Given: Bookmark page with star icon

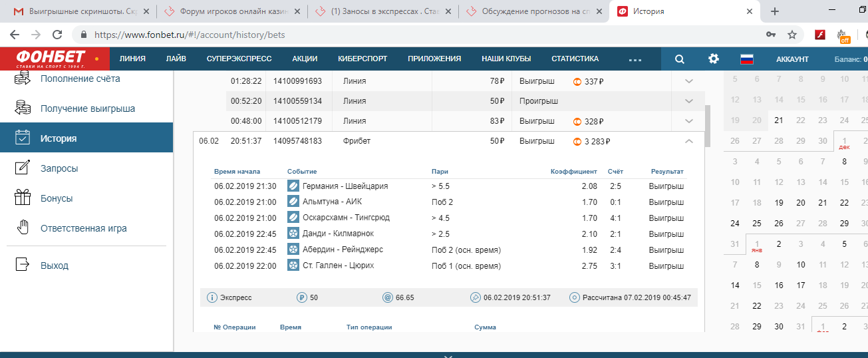Looking at the screenshot, I should coord(792,35).
